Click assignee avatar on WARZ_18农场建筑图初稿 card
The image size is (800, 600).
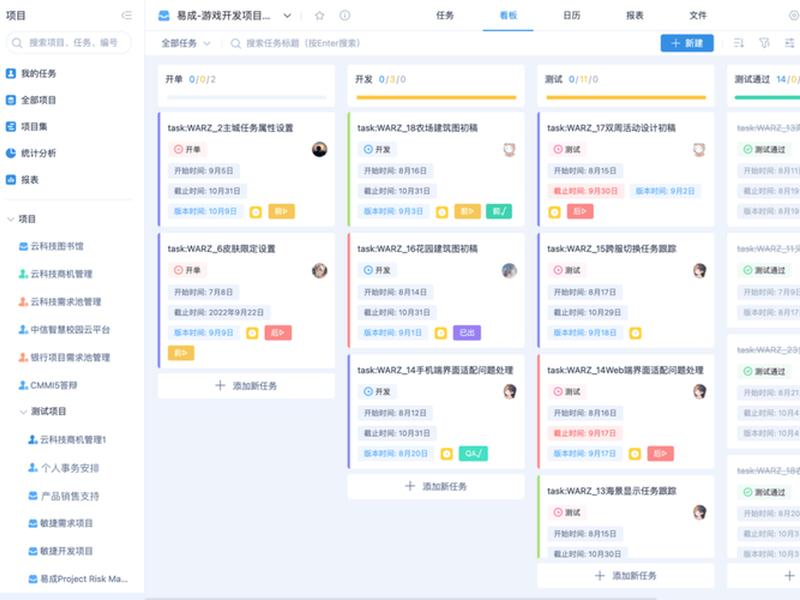click(x=509, y=149)
